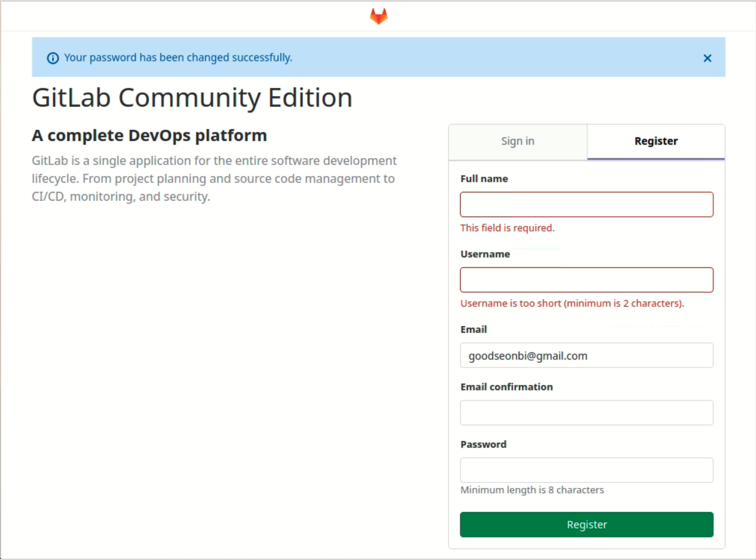Click the 'This field is required.' error text
The height and width of the screenshot is (559, 756).
(507, 228)
